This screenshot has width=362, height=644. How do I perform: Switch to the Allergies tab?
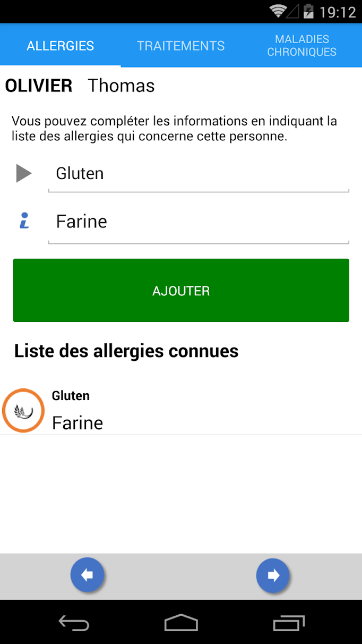coord(61,46)
